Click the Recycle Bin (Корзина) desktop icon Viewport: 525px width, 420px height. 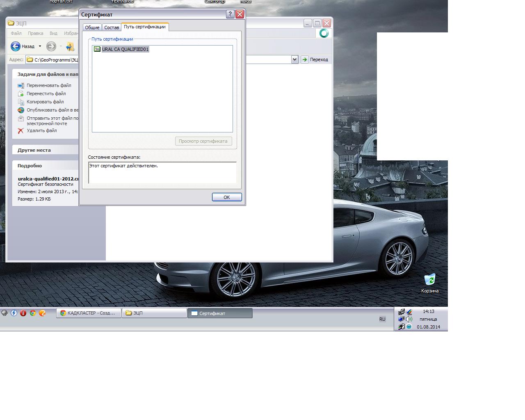click(429, 280)
